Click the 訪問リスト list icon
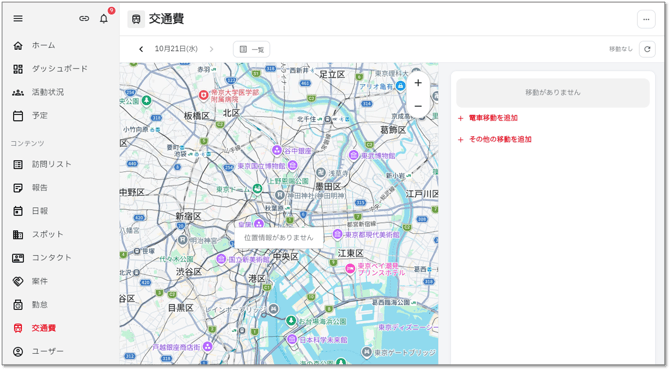This screenshot has height=370, width=670. (x=18, y=164)
